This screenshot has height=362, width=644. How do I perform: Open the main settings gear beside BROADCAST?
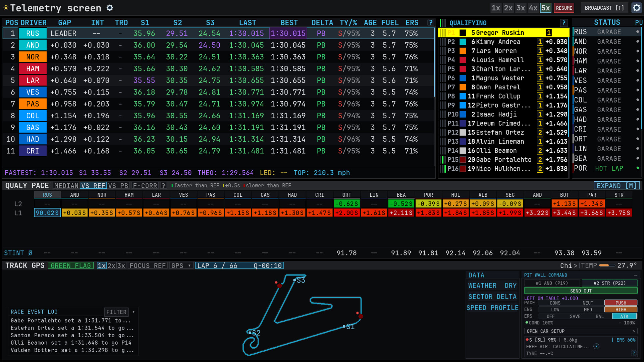coord(636,8)
